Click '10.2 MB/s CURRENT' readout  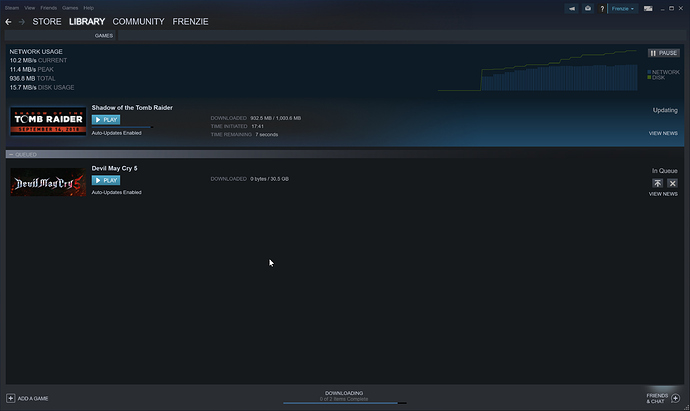pos(38,61)
